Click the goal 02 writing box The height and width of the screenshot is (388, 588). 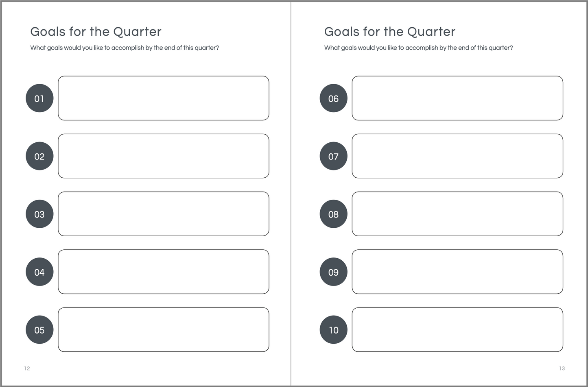pos(163,156)
